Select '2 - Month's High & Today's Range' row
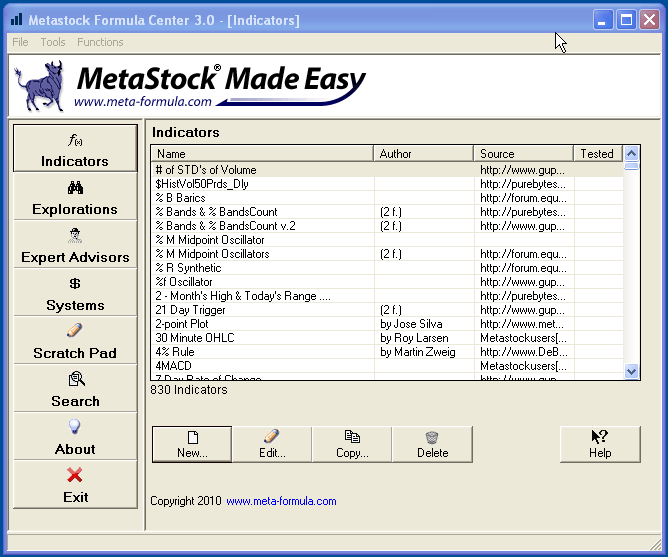This screenshot has width=668, height=557. pyautogui.click(x=387, y=296)
